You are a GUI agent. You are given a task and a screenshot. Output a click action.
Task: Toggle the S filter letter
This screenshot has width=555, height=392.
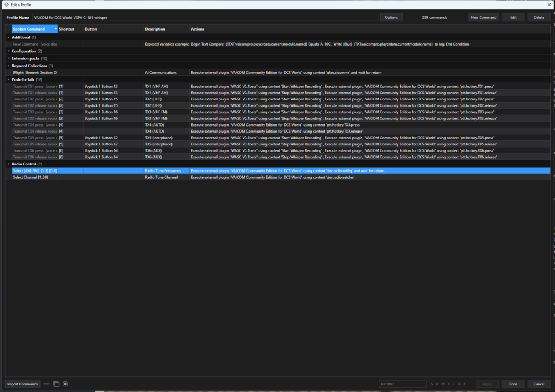431,384
